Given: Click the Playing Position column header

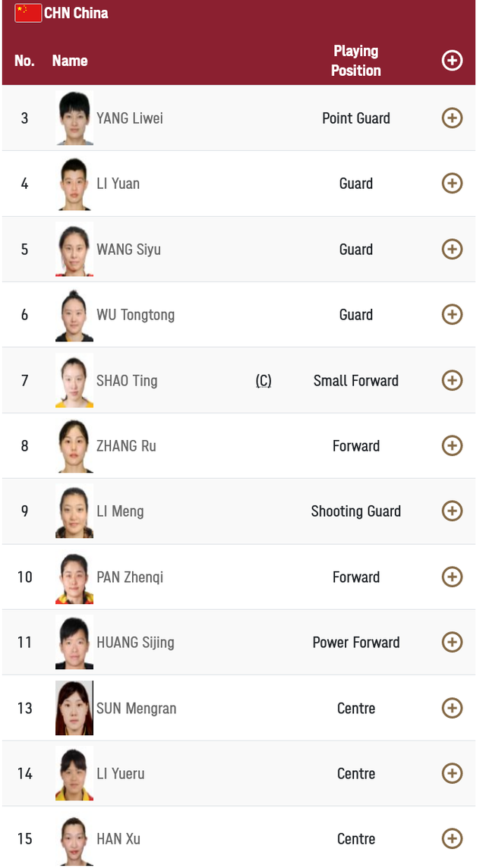Looking at the screenshot, I should pos(355,61).
